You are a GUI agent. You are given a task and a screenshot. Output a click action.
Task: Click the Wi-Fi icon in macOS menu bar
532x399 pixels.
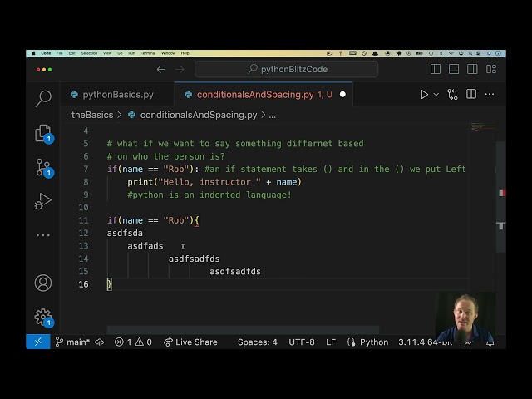coord(451,53)
